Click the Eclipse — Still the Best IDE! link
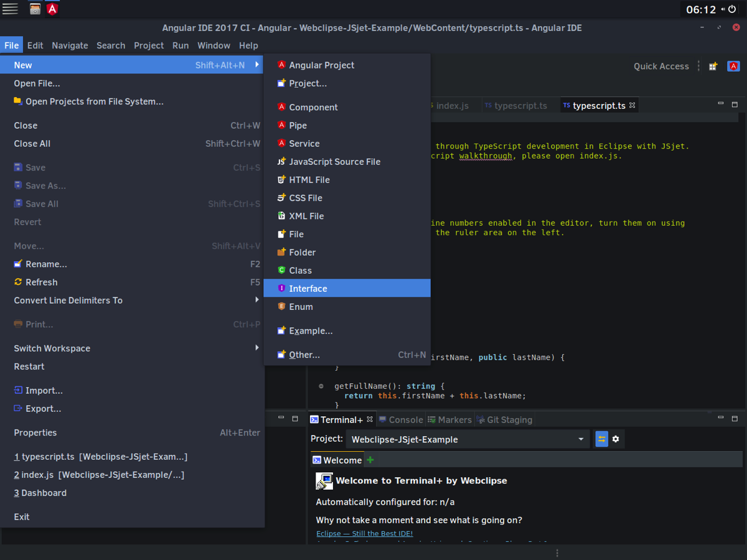Viewport: 747px width, 560px height. (x=364, y=533)
